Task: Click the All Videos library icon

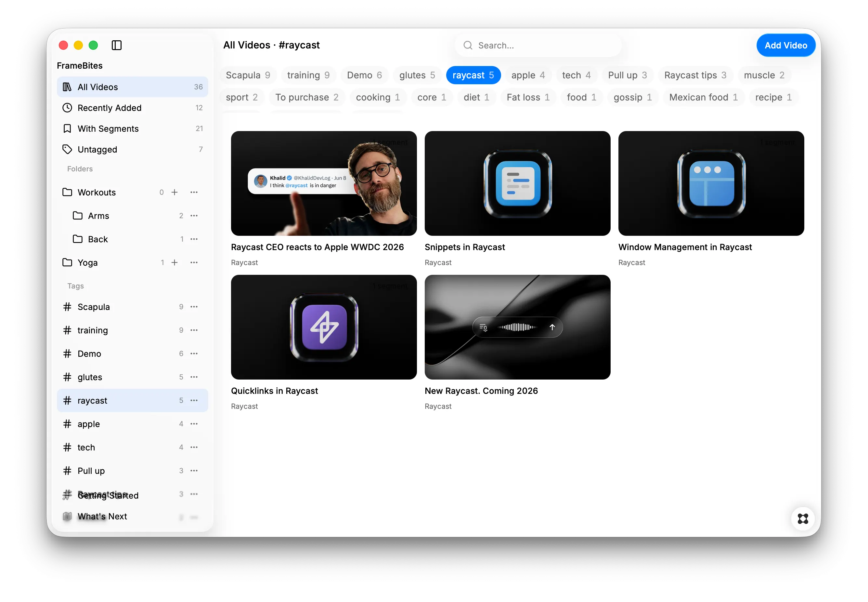Action: click(x=67, y=87)
